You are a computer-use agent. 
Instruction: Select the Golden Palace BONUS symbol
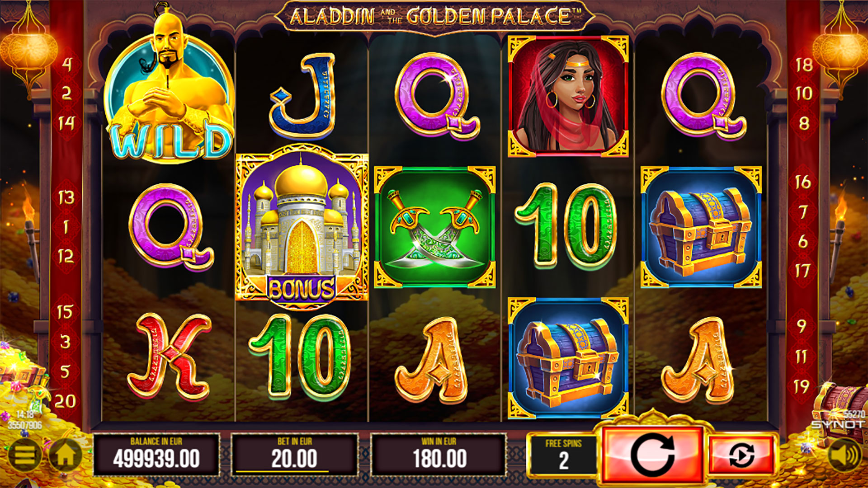click(x=302, y=227)
